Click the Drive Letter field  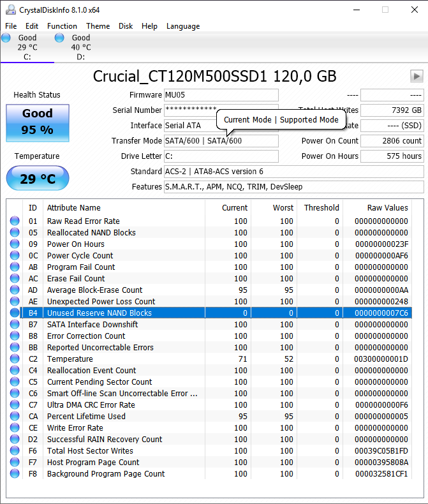(221, 156)
